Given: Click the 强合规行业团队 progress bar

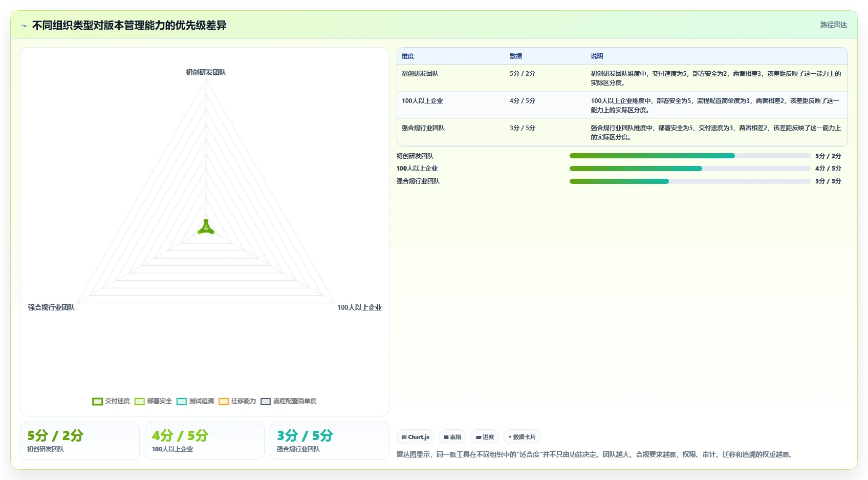Looking at the screenshot, I should tap(690, 181).
